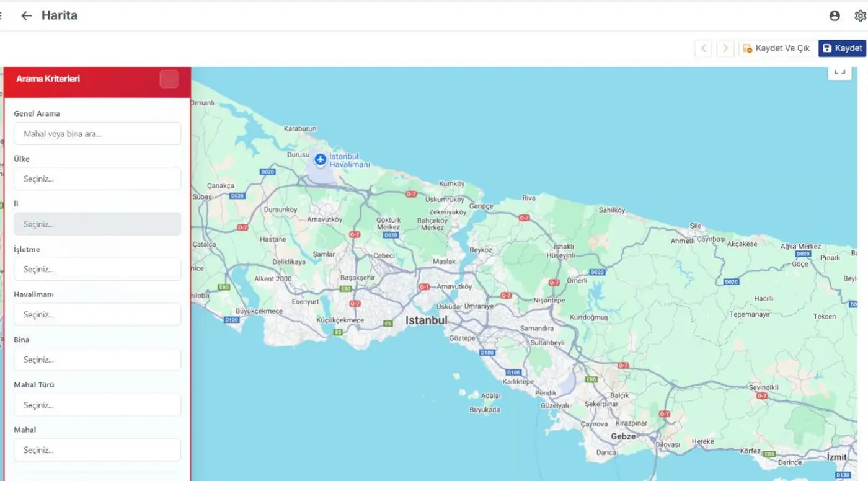868x481 pixels.
Task: Click the Harita page title
Action: (x=60, y=15)
